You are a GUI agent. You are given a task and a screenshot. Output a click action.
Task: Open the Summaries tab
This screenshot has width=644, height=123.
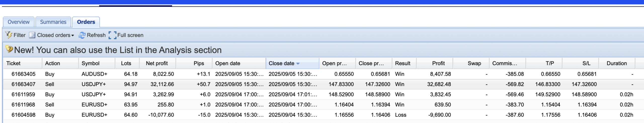53,22
